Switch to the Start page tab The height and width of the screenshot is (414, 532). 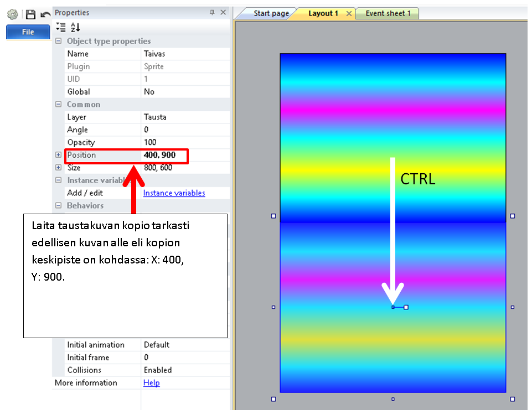tap(271, 13)
